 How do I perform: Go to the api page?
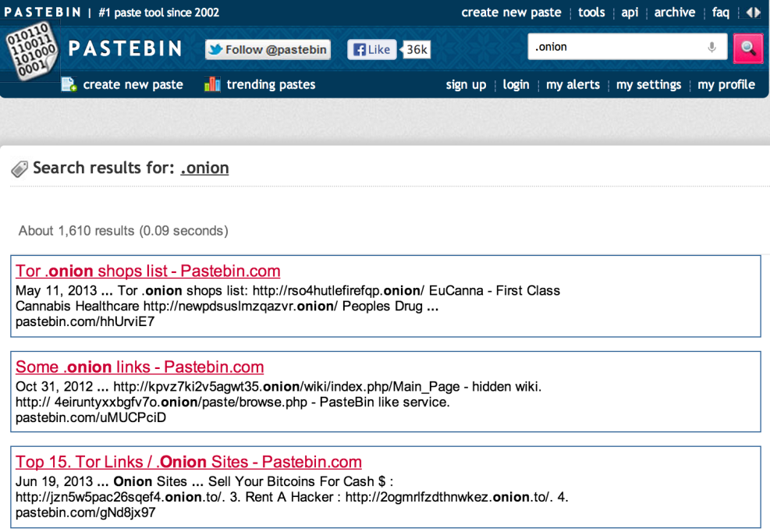pyautogui.click(x=630, y=12)
